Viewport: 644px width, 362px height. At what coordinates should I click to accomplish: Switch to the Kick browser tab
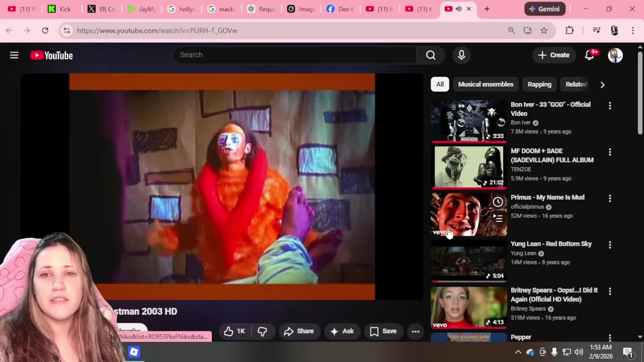(59, 9)
